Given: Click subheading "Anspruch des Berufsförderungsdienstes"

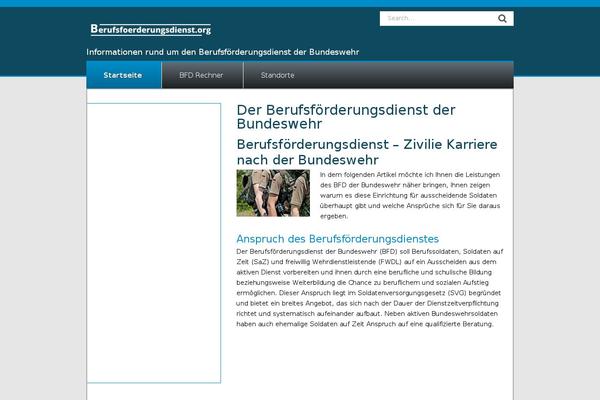Looking at the screenshot, I should pyautogui.click(x=338, y=239).
